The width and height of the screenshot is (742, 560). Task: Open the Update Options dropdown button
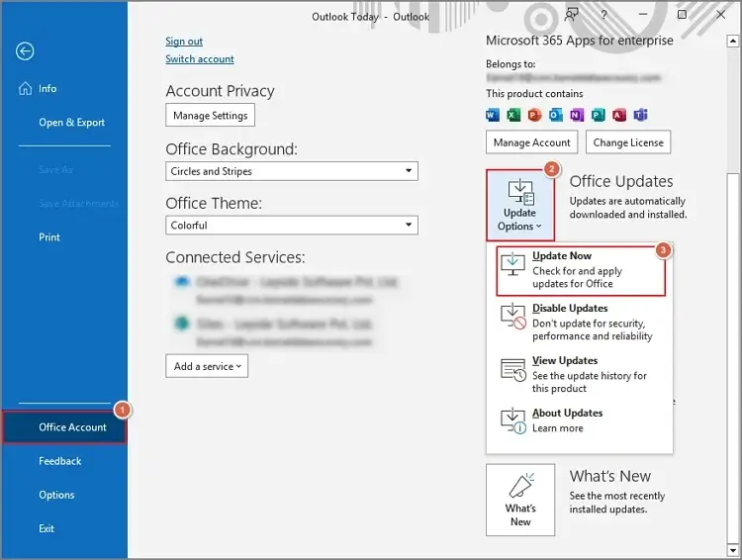coord(519,205)
